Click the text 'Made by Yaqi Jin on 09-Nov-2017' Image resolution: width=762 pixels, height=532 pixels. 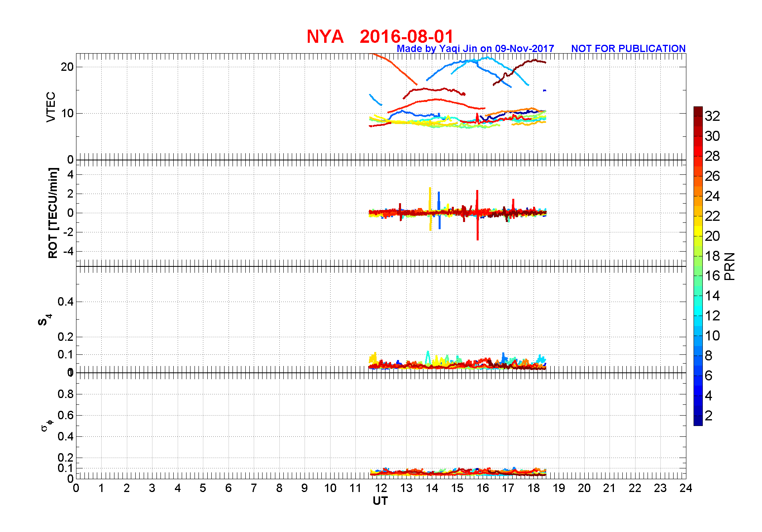click(x=475, y=48)
